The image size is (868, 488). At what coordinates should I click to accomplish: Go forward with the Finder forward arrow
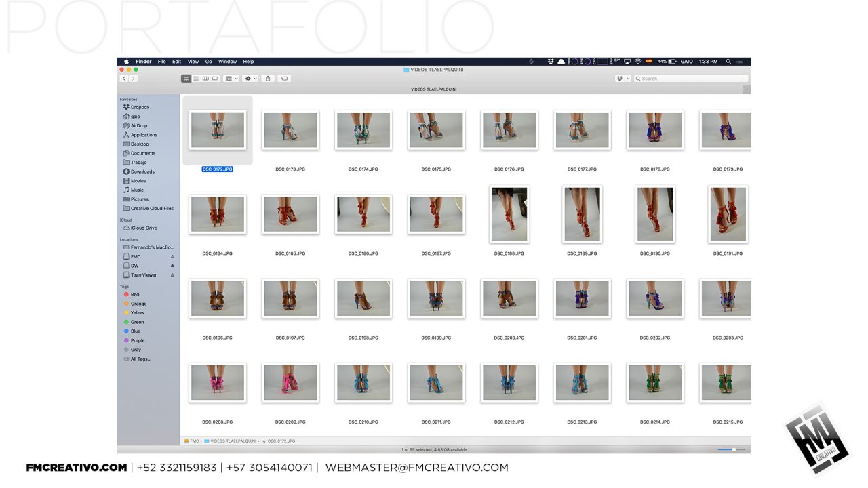coord(133,79)
